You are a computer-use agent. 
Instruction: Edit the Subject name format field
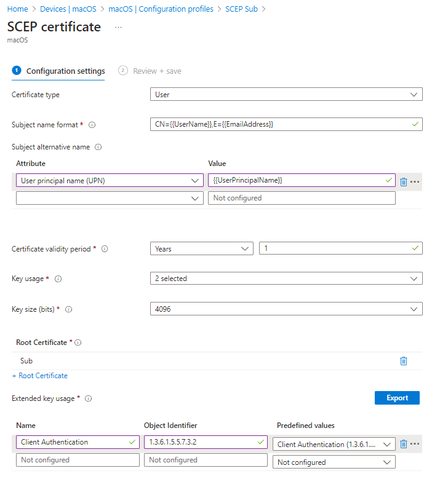tap(286, 124)
